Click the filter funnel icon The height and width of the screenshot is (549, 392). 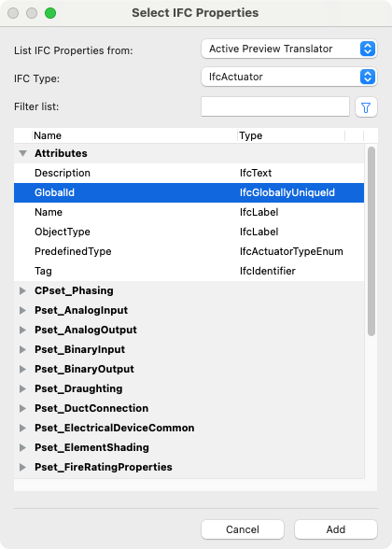coord(366,107)
